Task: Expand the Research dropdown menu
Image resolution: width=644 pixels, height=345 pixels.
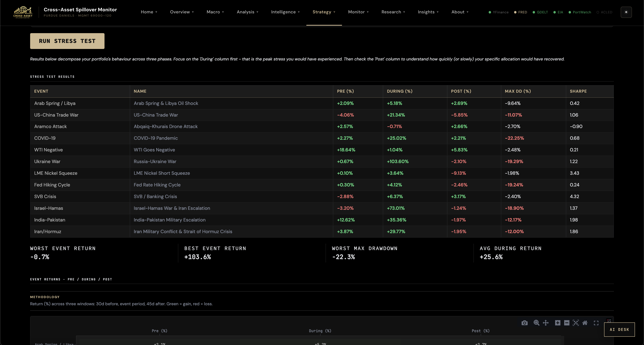Action: click(393, 12)
